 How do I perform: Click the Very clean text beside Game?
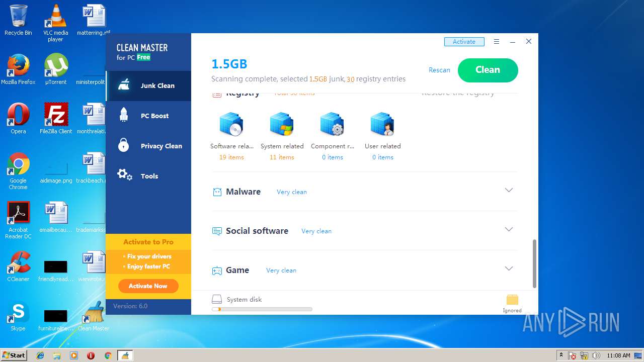click(281, 270)
